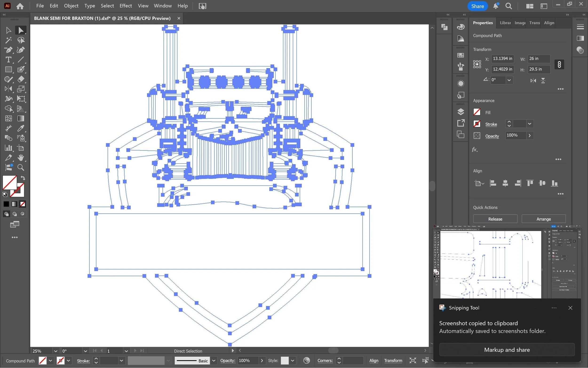
Task: Swap fill and stroke colors
Action: pyautogui.click(x=23, y=178)
